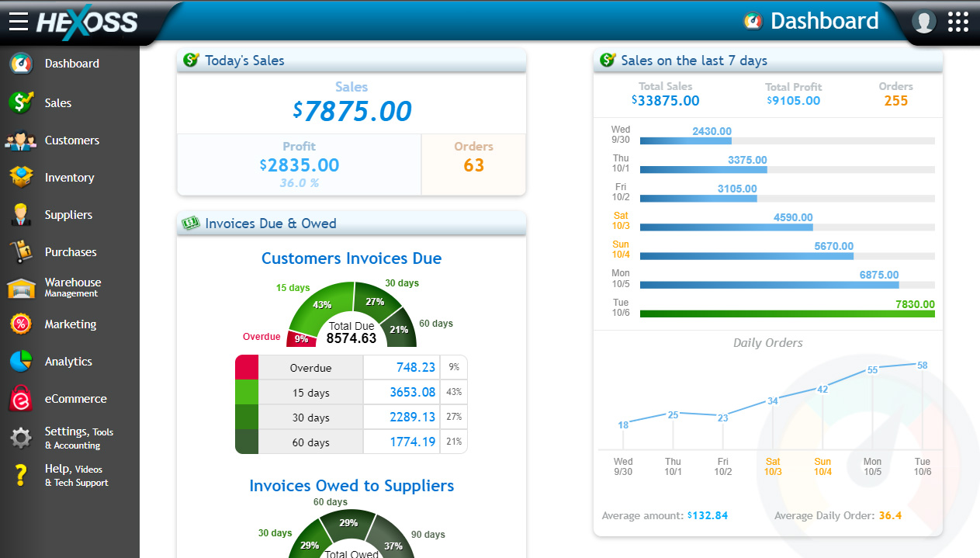This screenshot has height=558, width=980.
Task: Click the Hexoss logo
Action: [86, 22]
